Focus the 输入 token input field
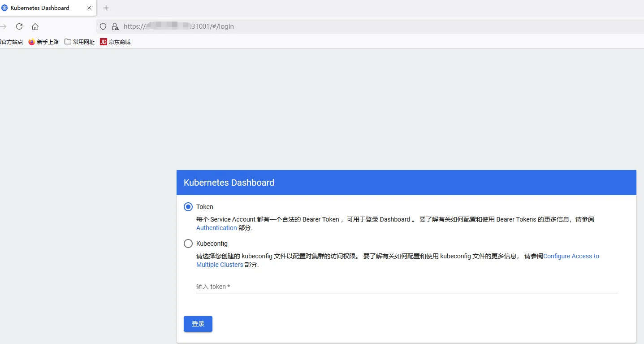Viewport: 644px width, 344px height. pyautogui.click(x=406, y=287)
